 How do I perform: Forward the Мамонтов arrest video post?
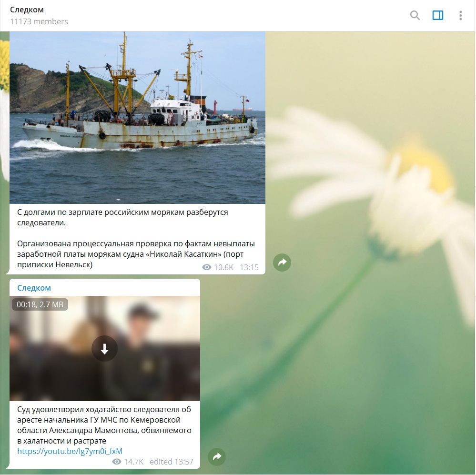click(x=217, y=456)
